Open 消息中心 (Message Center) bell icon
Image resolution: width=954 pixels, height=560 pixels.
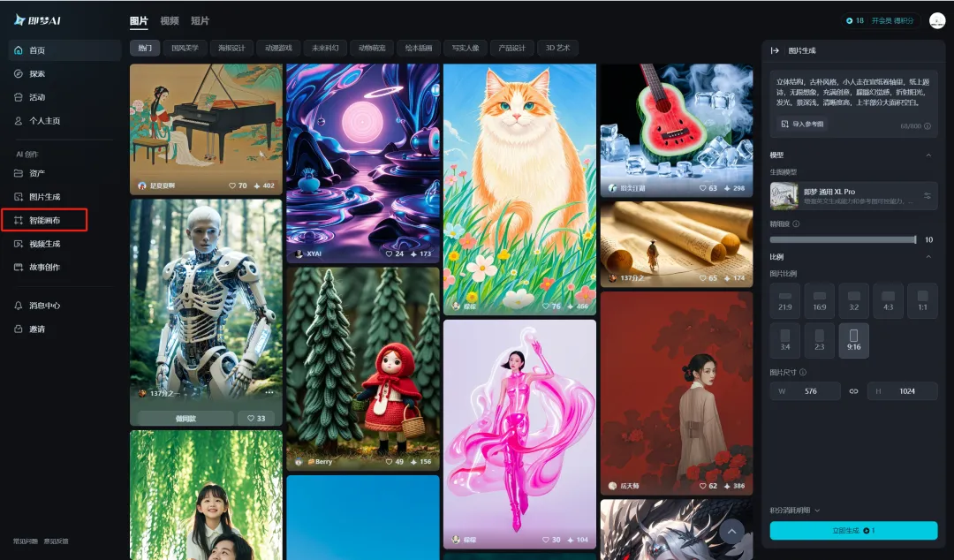[x=19, y=306]
